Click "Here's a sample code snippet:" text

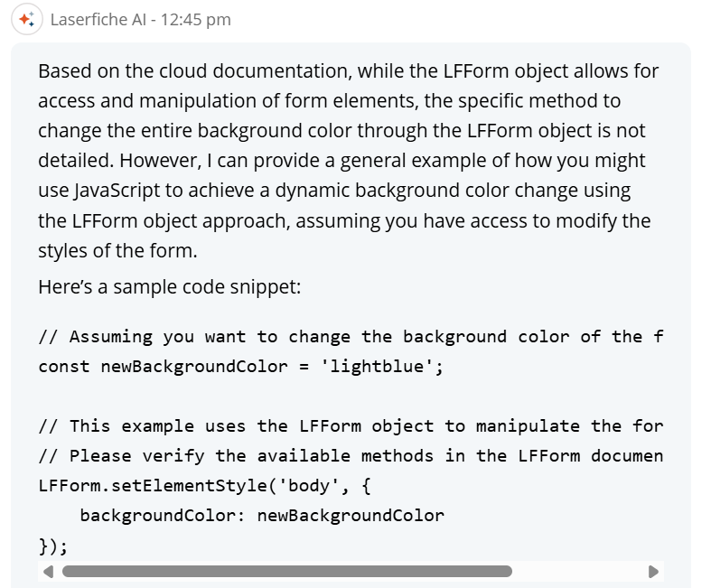pyautogui.click(x=170, y=287)
